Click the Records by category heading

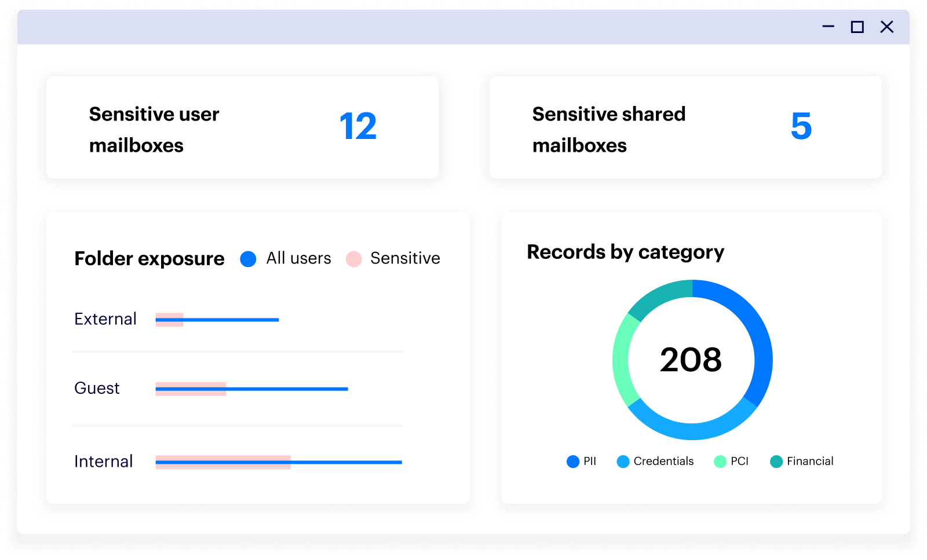tap(625, 252)
